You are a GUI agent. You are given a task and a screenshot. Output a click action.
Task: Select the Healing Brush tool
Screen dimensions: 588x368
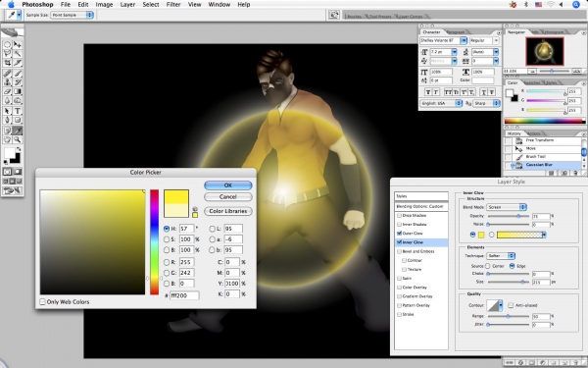(7, 74)
